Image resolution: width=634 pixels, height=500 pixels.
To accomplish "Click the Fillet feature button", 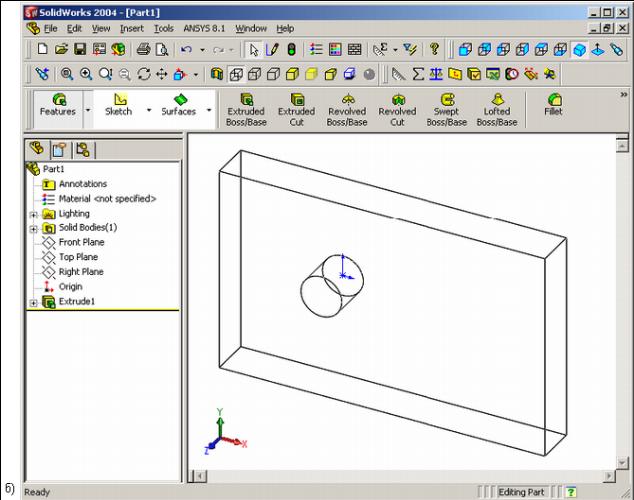I will (x=554, y=105).
